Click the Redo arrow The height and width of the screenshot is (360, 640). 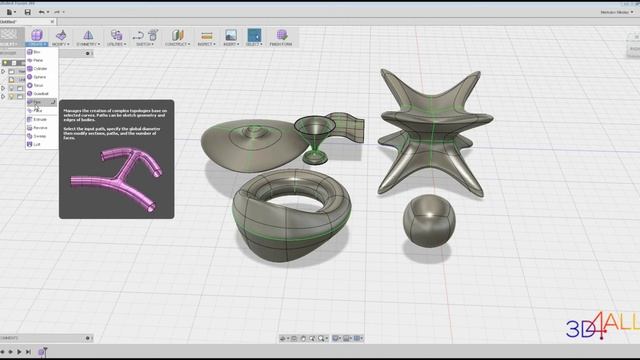coord(57,12)
